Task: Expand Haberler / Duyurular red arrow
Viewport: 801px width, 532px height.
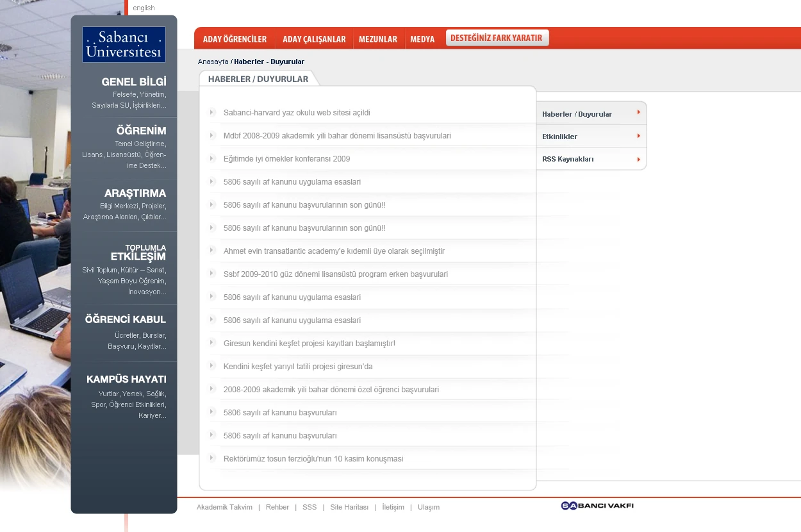Action: (x=638, y=113)
